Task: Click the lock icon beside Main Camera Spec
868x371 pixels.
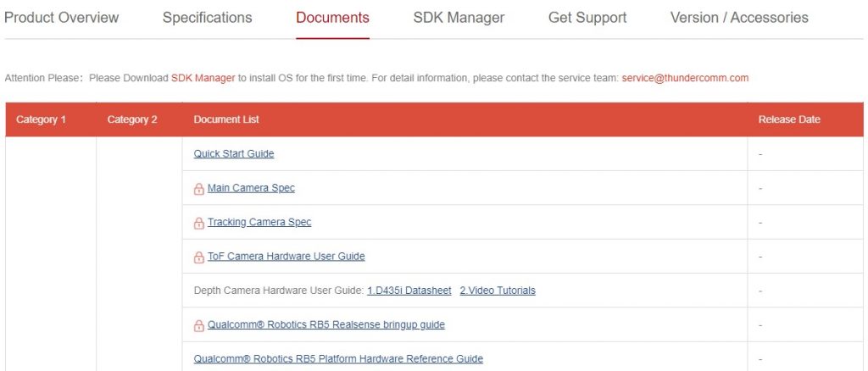Action: pyautogui.click(x=198, y=189)
